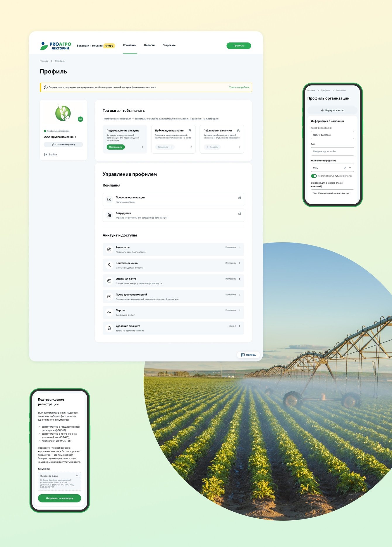Image resolution: width=392 pixels, height=547 pixels.
Task: Click the people icon beside 'Сотрудники'
Action: coord(109,215)
